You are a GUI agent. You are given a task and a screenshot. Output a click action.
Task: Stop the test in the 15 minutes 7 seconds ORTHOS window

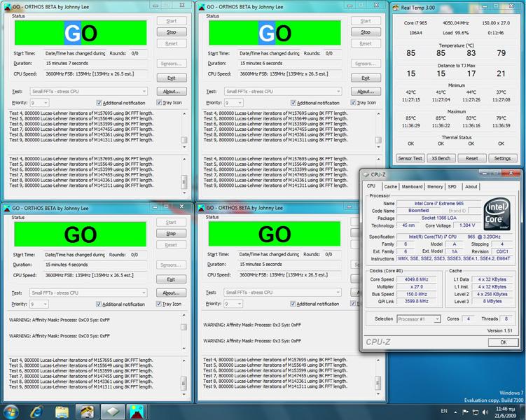172,32
